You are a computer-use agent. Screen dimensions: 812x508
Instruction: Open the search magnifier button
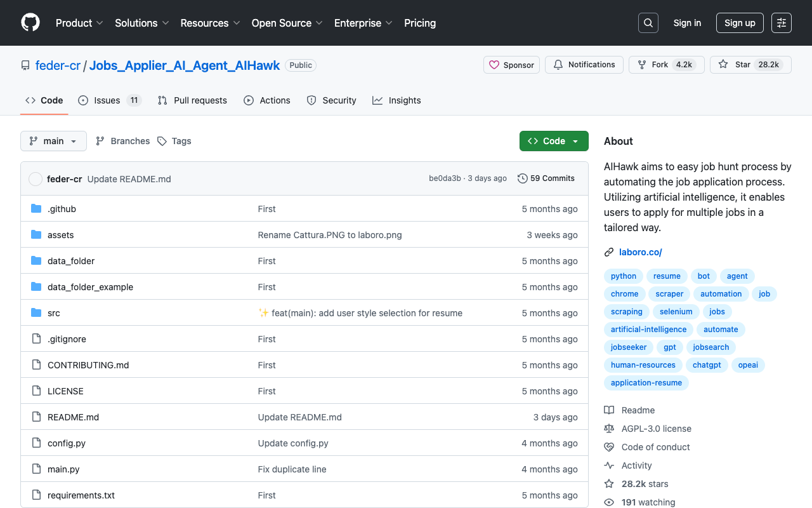[648, 23]
